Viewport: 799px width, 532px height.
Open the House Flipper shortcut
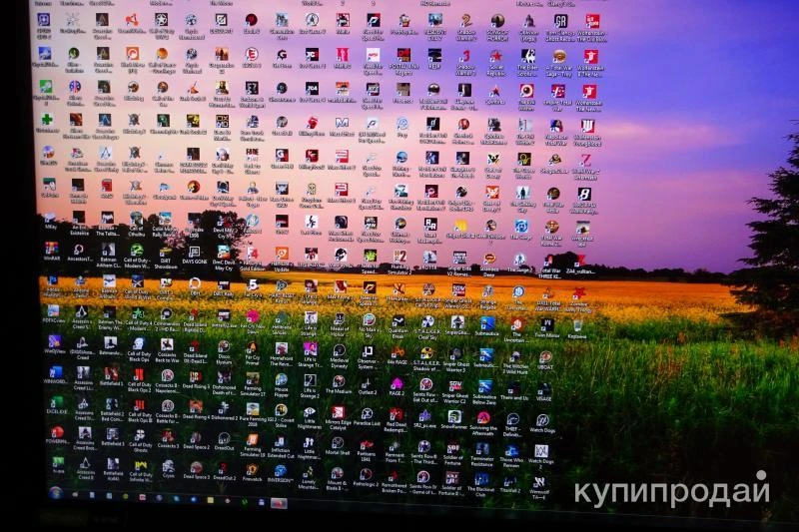pyautogui.click(x=282, y=378)
